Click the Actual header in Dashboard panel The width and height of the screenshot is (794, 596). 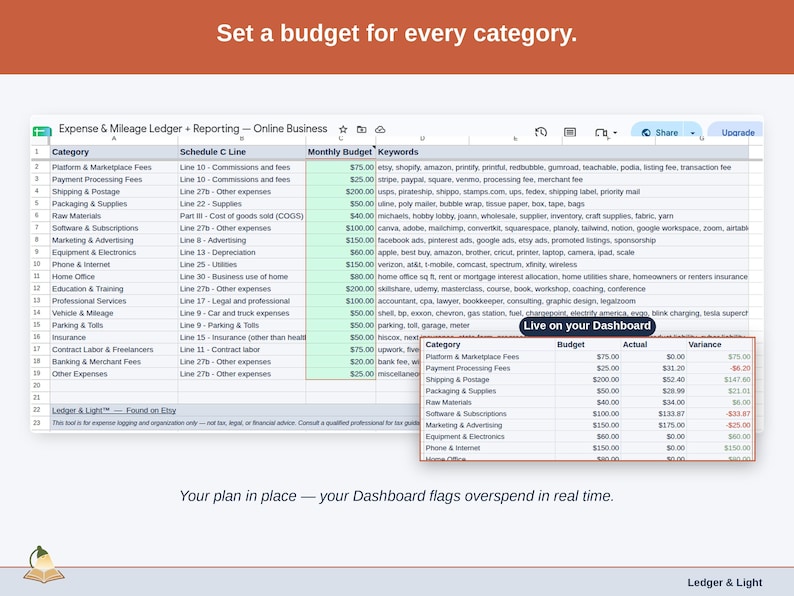[x=635, y=344]
